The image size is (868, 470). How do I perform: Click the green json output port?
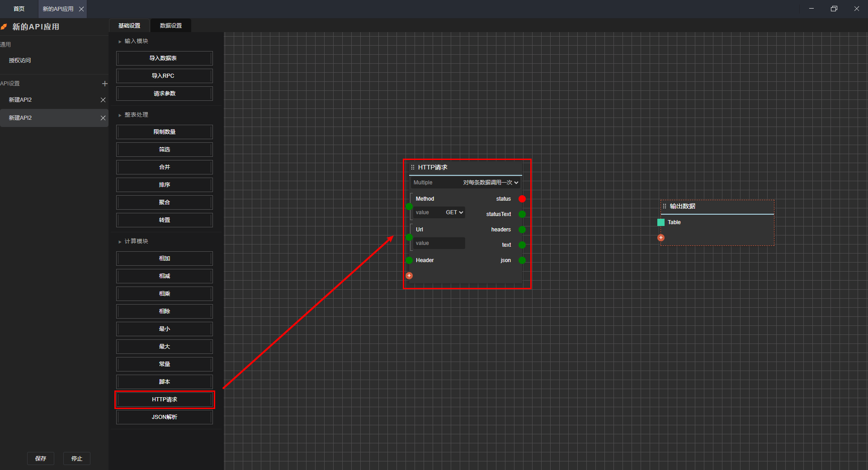point(522,260)
